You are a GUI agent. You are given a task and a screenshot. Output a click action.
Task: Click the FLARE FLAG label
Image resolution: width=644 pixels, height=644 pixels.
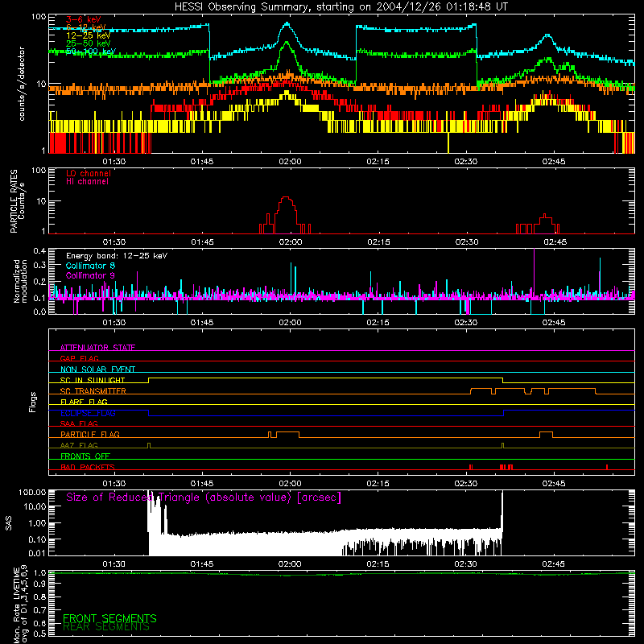tap(84, 402)
